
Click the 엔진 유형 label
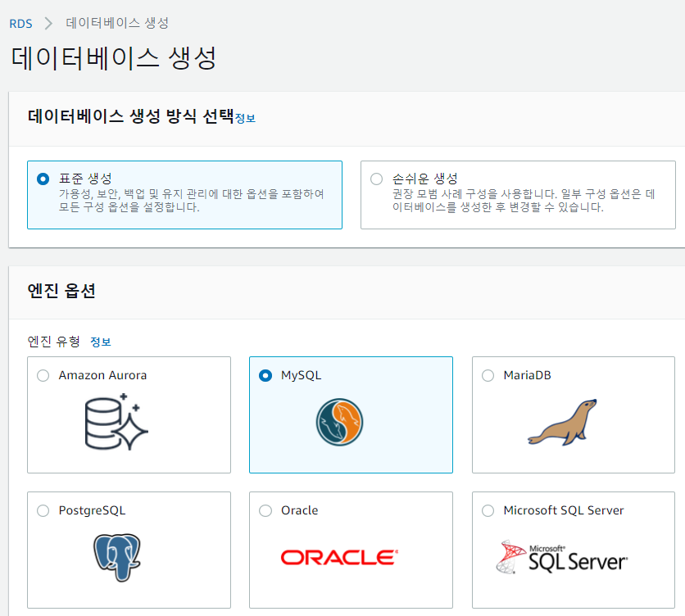coord(54,342)
